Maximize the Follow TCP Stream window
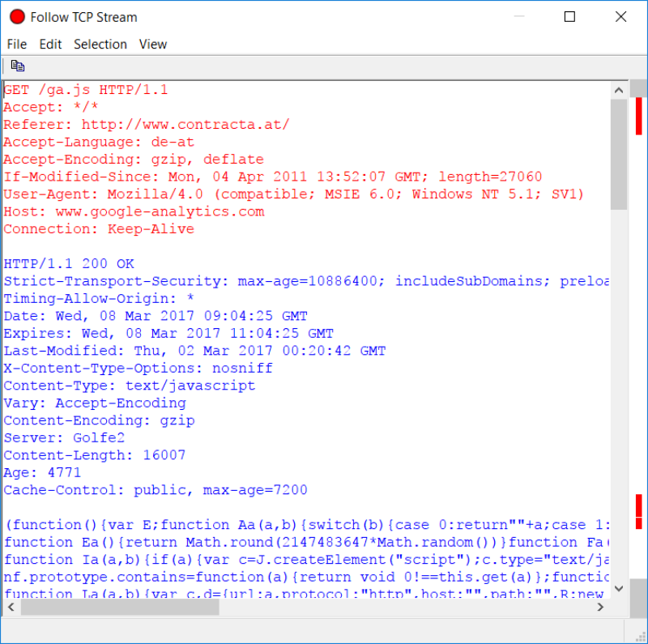The height and width of the screenshot is (644, 648). tap(569, 17)
